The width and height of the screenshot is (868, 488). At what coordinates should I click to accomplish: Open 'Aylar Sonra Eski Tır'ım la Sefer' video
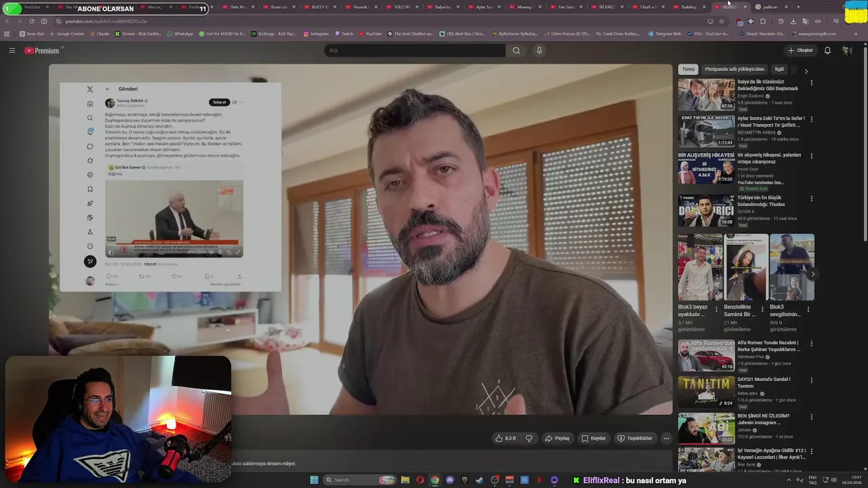coord(706,131)
